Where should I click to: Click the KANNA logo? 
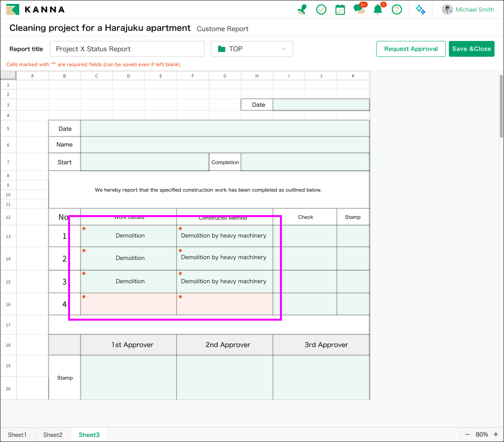click(x=35, y=9)
